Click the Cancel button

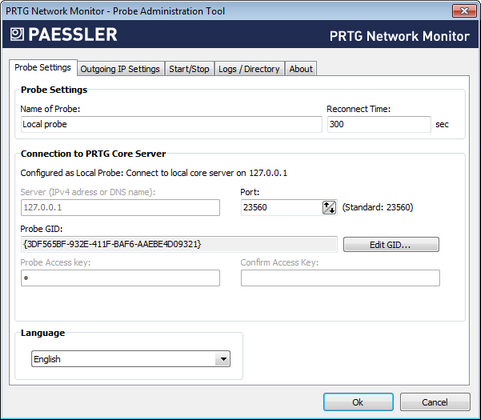click(x=435, y=402)
